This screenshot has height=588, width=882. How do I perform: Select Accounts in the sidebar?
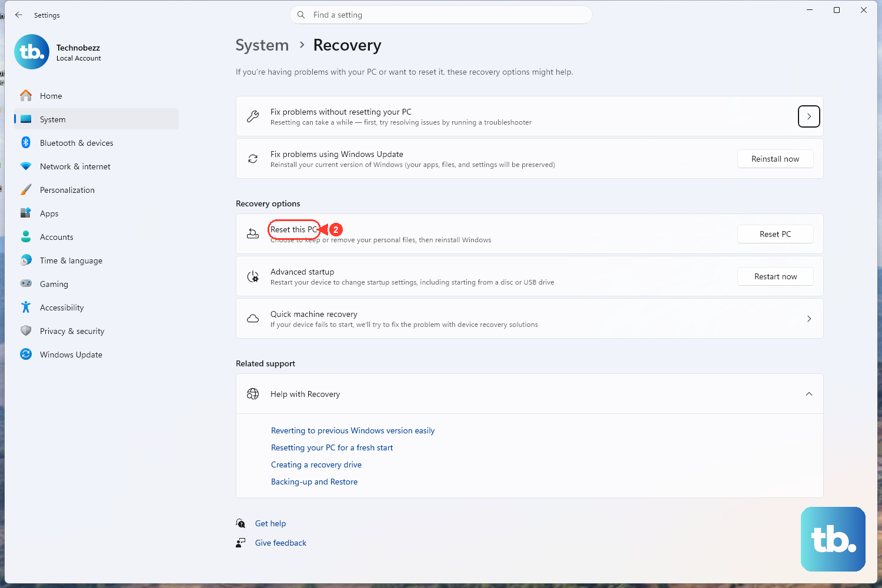pyautogui.click(x=96, y=236)
